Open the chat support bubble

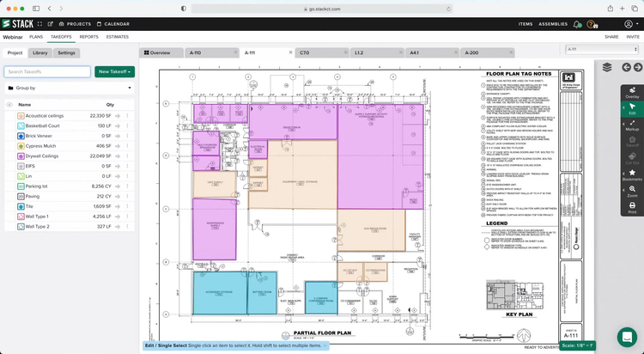626,336
